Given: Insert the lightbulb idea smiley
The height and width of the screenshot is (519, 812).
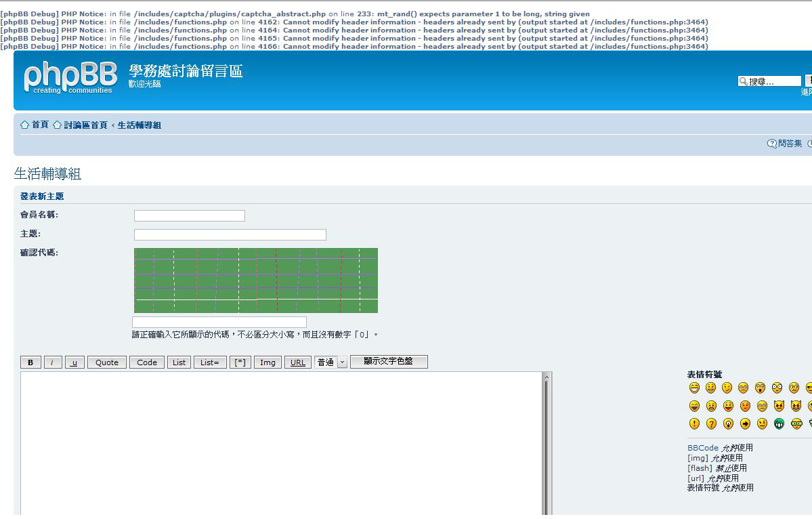Looking at the screenshot, I should point(728,423).
